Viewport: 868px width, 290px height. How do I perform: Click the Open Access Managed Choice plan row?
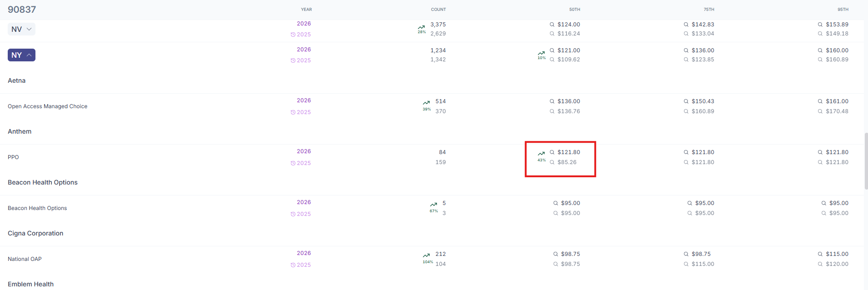pos(432,106)
